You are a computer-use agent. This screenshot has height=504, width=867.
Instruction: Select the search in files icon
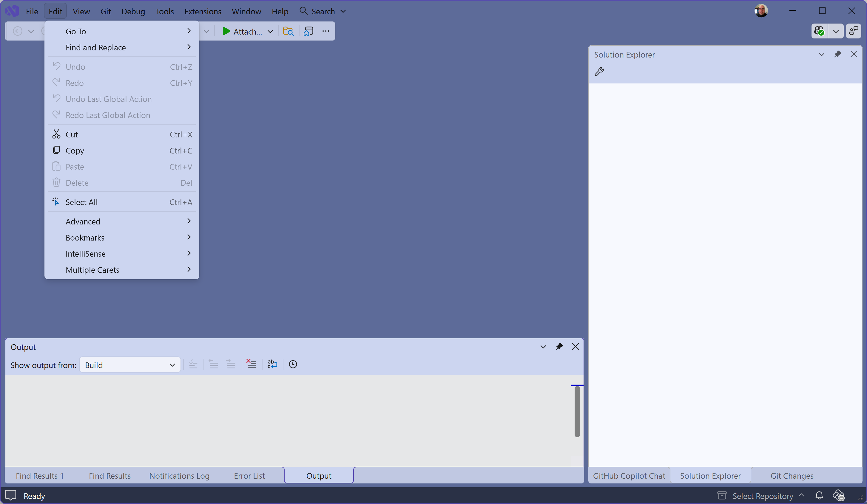point(288,31)
